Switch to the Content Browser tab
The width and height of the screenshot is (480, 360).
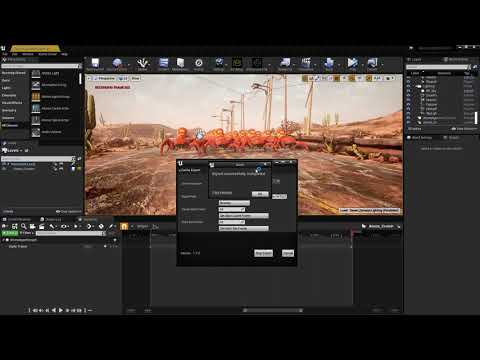pos(17,219)
